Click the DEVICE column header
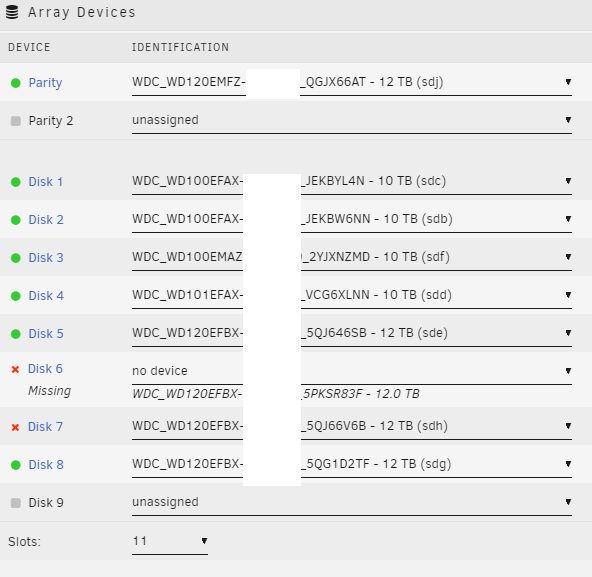The image size is (592, 577). [x=29, y=47]
